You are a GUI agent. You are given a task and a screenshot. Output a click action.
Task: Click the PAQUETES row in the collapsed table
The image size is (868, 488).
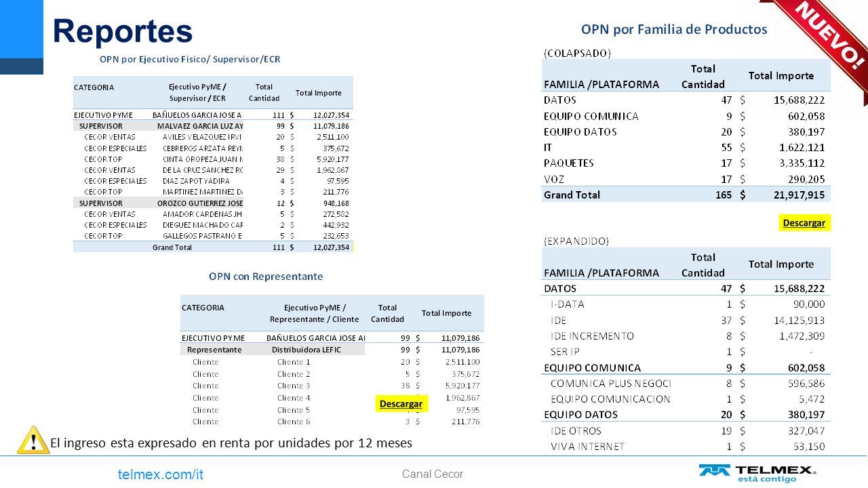click(x=686, y=163)
